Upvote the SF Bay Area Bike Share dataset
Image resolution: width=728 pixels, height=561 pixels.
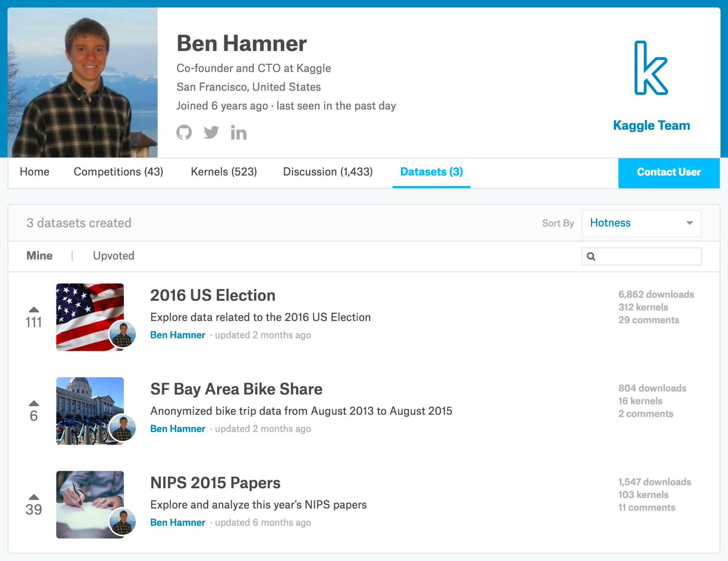click(34, 403)
